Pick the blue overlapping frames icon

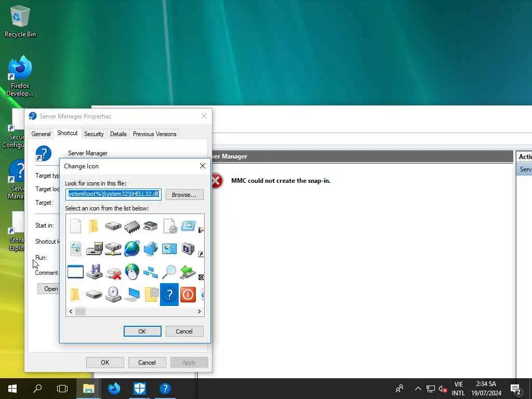188,225
